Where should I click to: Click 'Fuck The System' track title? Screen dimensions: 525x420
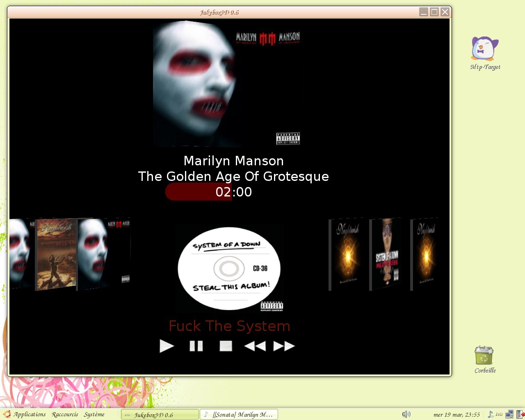pos(229,326)
